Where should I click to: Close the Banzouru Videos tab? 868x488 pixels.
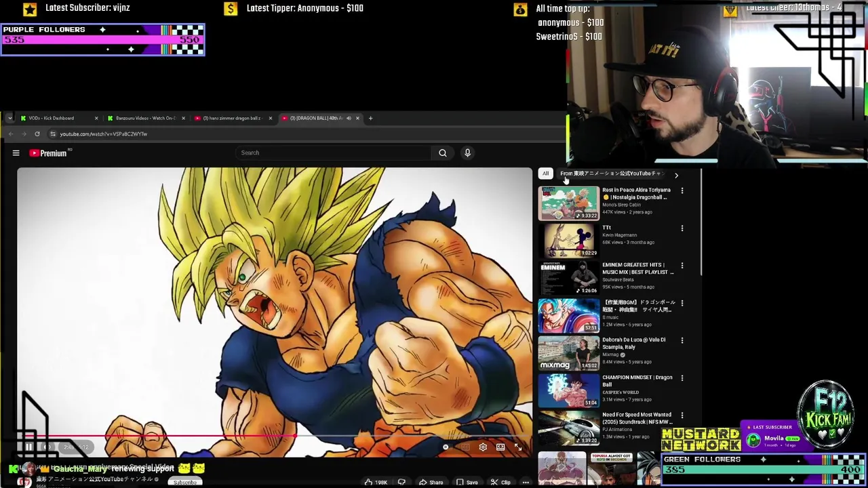pos(183,119)
